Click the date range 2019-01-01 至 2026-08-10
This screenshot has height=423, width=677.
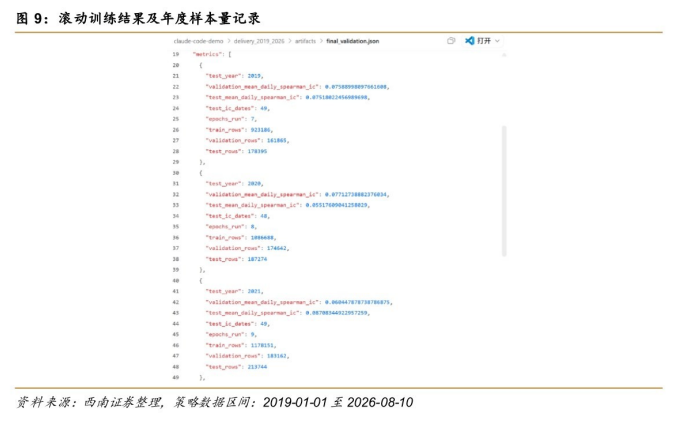[x=338, y=402]
